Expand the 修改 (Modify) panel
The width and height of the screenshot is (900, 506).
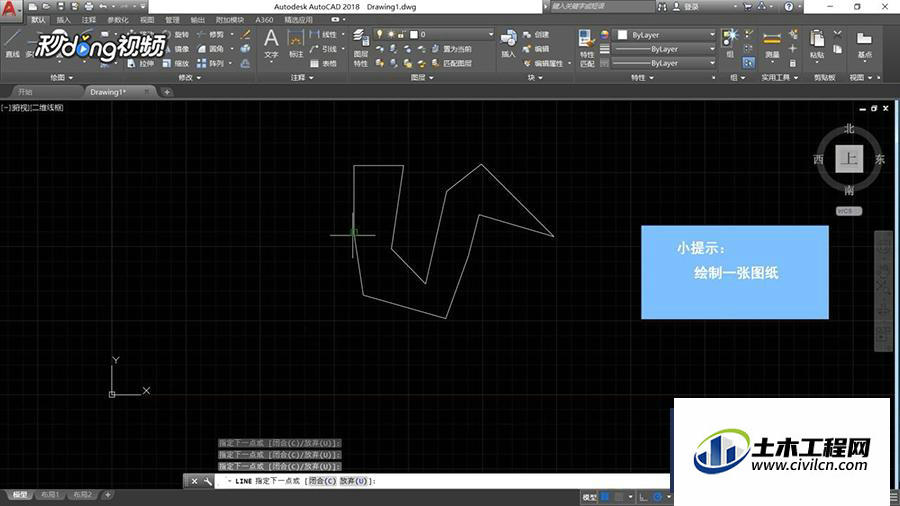pyautogui.click(x=189, y=77)
